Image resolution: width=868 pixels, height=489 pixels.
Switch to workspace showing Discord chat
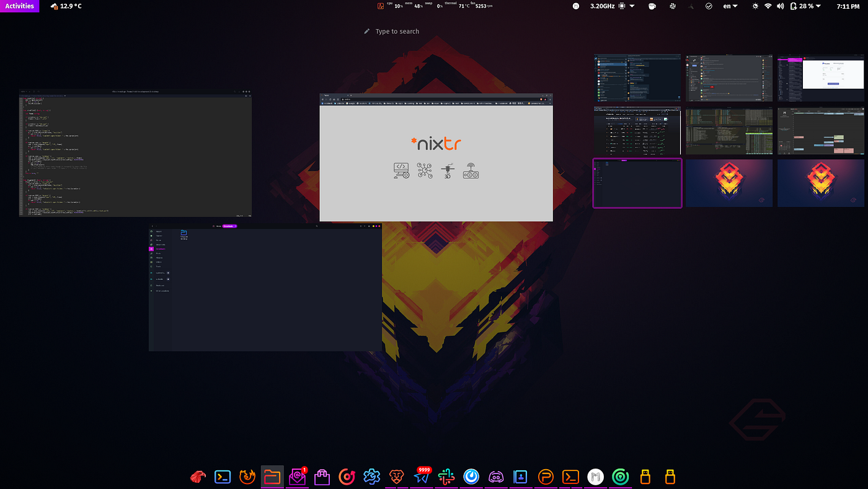pyautogui.click(x=729, y=78)
